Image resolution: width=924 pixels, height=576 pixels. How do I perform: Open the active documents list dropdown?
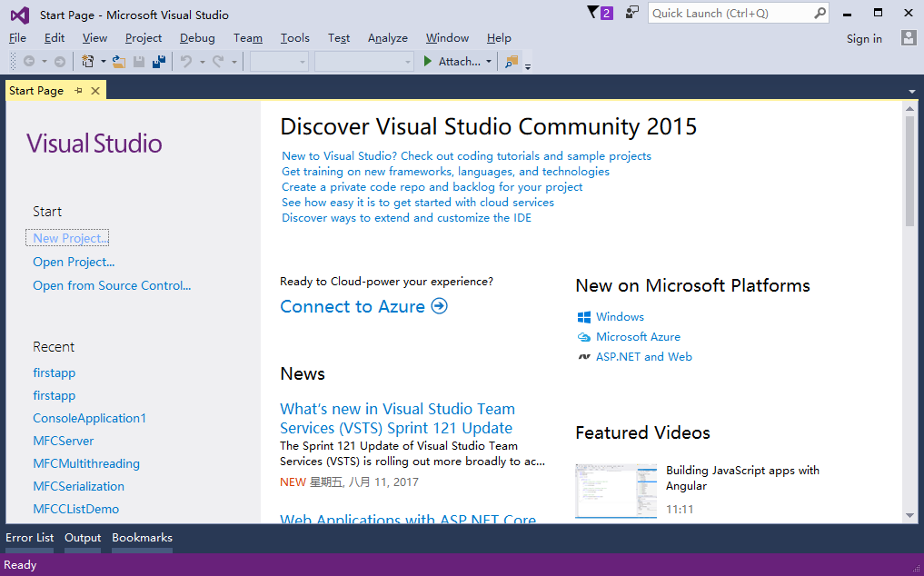[911, 91]
